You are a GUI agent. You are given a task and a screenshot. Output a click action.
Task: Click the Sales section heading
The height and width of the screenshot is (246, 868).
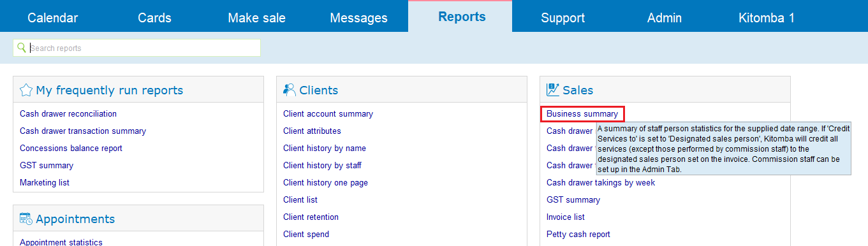click(578, 90)
